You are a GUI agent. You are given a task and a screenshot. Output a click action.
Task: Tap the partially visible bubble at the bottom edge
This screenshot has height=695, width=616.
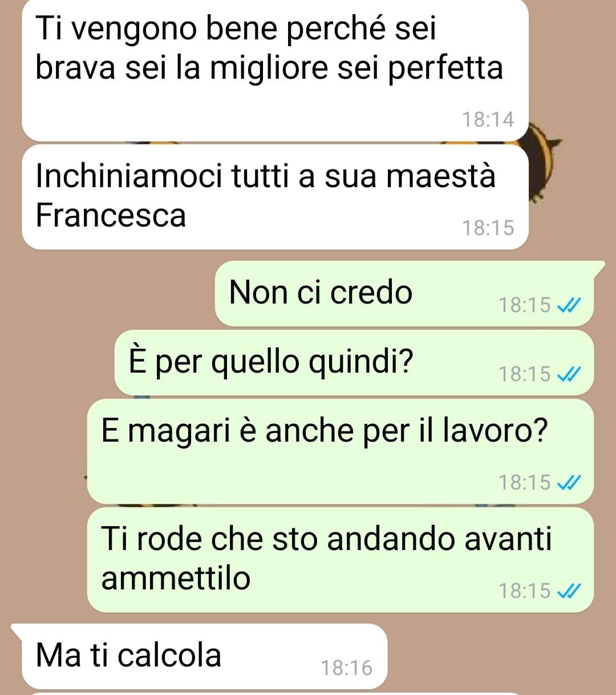pos(275,693)
